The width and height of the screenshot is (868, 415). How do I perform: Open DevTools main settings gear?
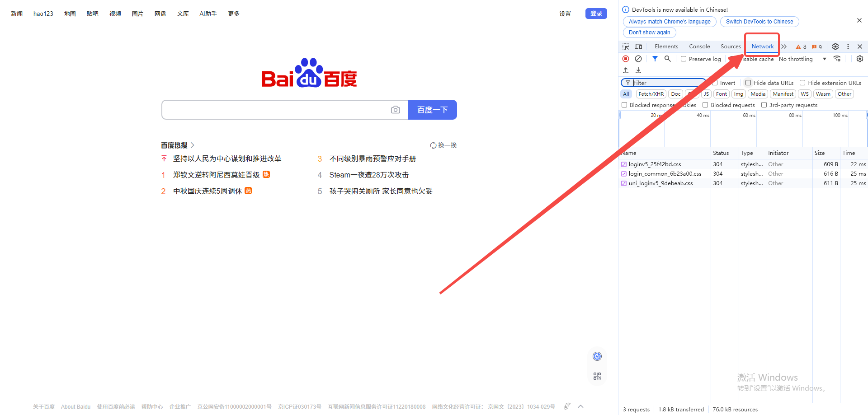[835, 47]
